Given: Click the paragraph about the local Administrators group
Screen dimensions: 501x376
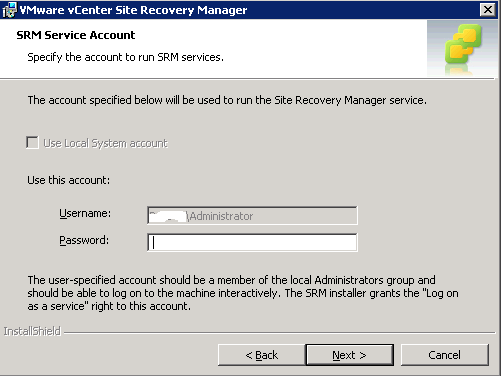Looking at the screenshot, I should (243, 293).
